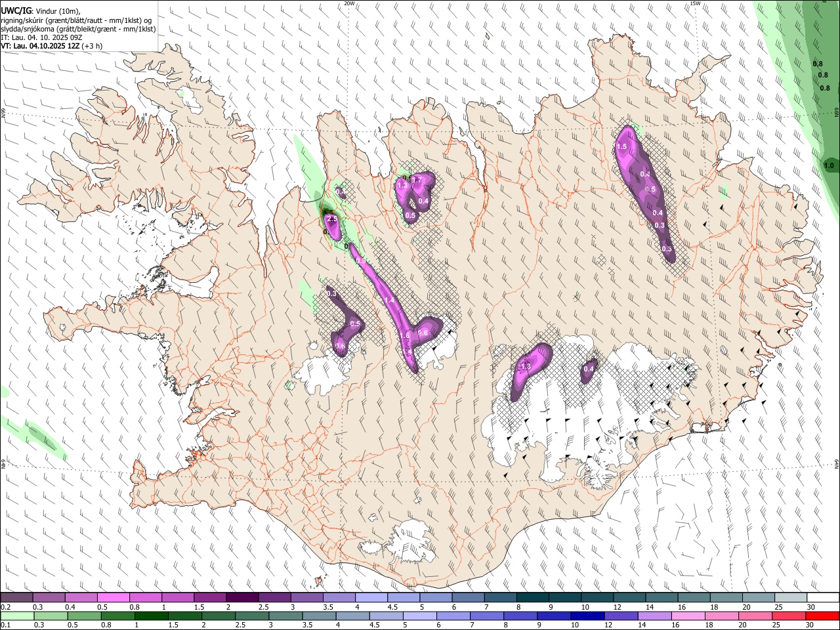Pick the bright magenta-pink swatch in upper legend row
The width and height of the screenshot is (840, 630).
[x=113, y=598]
